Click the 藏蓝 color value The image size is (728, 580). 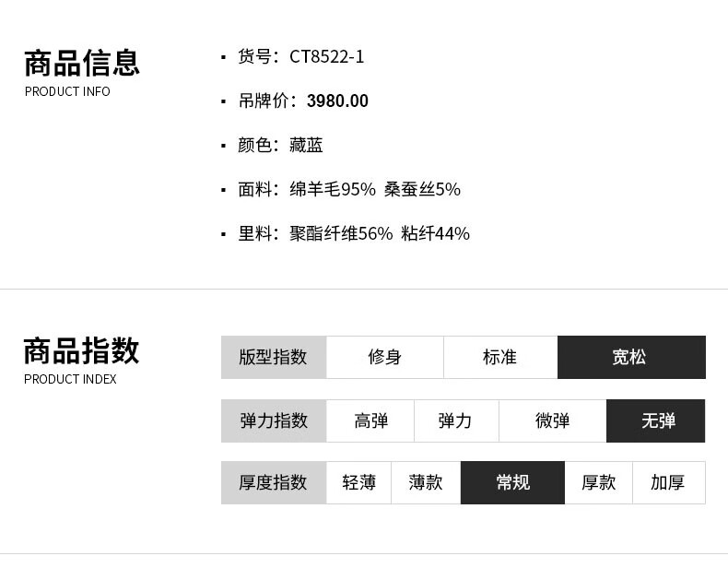click(306, 145)
